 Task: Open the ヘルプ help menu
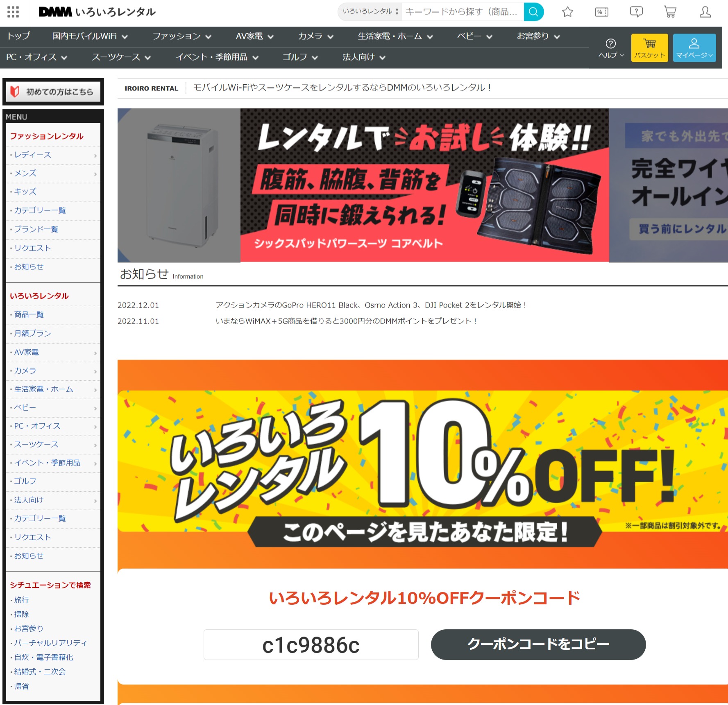pyautogui.click(x=611, y=48)
